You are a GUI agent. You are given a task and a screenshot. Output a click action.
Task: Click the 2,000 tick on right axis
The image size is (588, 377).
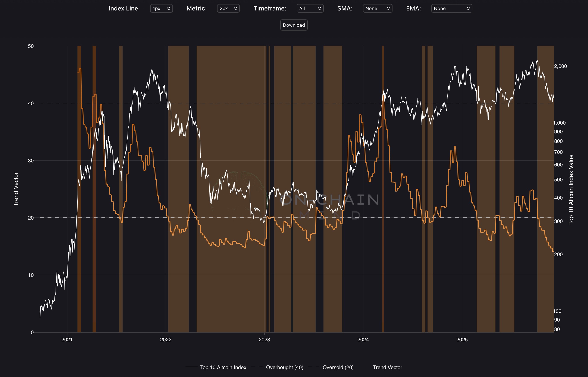click(x=560, y=66)
